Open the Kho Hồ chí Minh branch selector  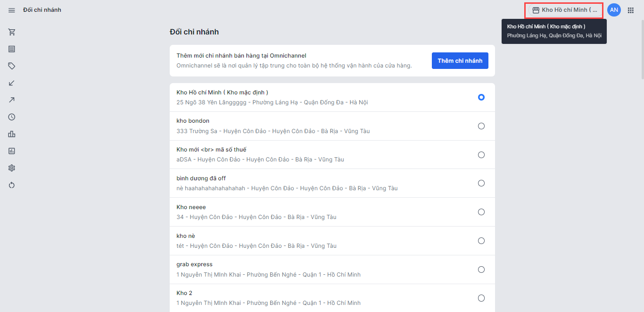[564, 10]
